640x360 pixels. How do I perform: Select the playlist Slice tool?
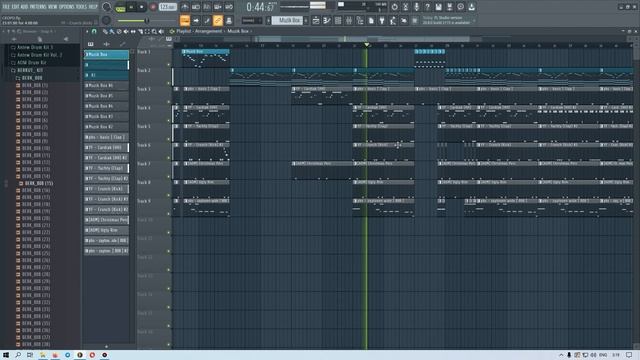pyautogui.click(x=140, y=31)
